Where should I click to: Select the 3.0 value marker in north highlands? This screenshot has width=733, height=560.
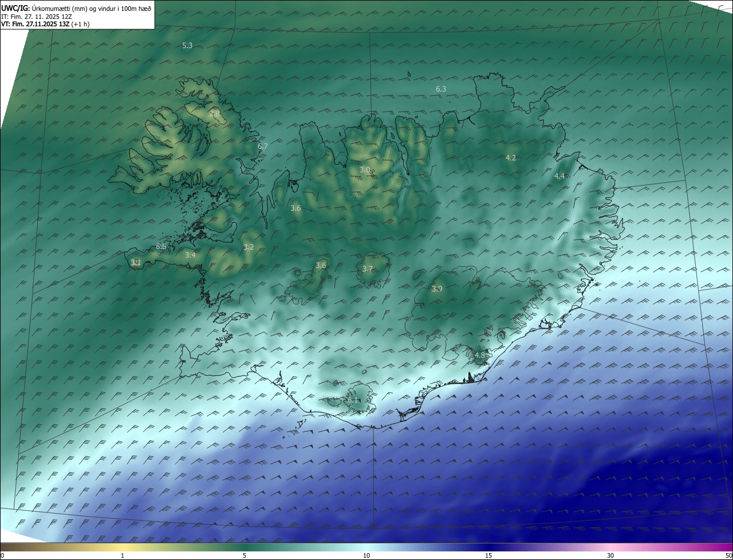coord(365,169)
